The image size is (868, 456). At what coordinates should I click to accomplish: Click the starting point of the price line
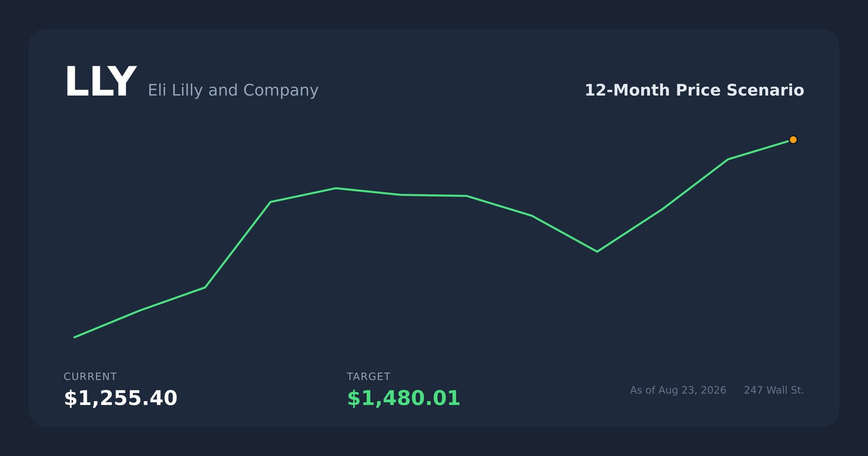pos(75,337)
